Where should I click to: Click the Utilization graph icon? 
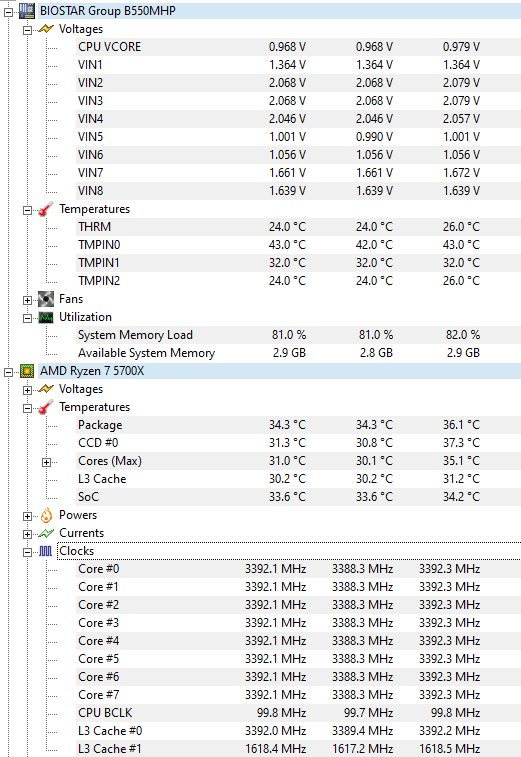[46, 317]
